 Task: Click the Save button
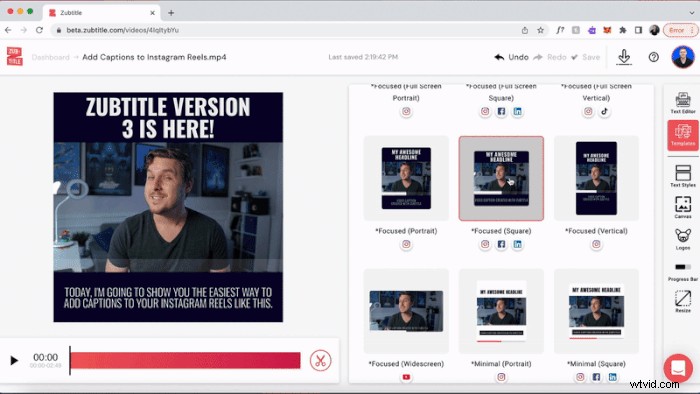585,57
